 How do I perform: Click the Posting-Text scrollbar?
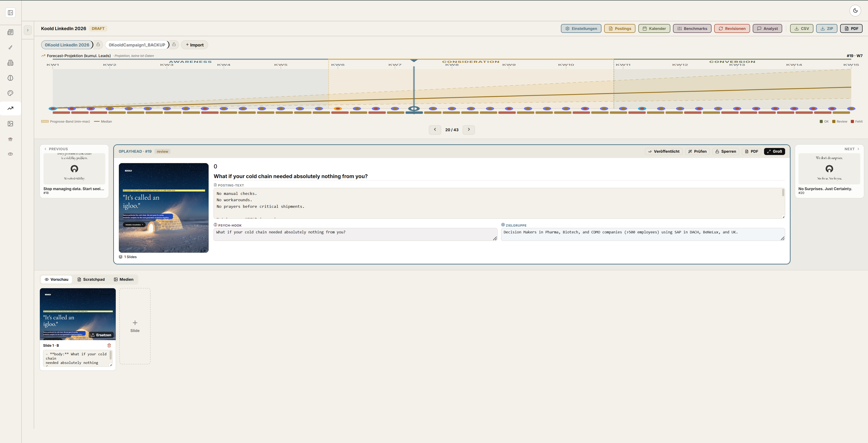tap(783, 193)
